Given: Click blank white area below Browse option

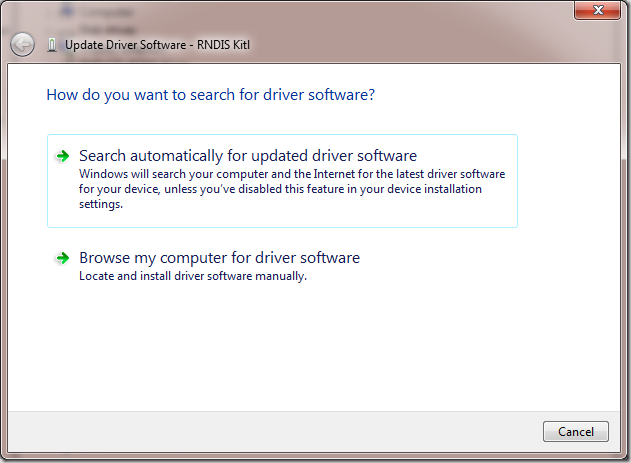Looking at the screenshot, I should (x=300, y=350).
